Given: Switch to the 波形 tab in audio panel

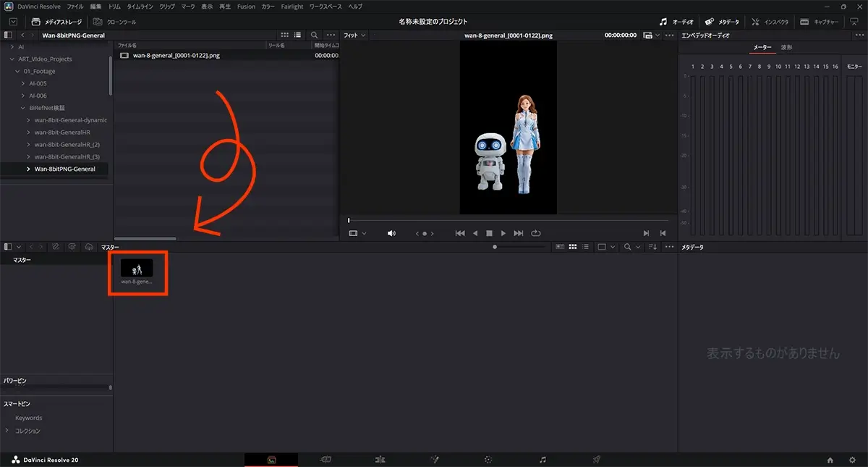Looking at the screenshot, I should 786,47.
